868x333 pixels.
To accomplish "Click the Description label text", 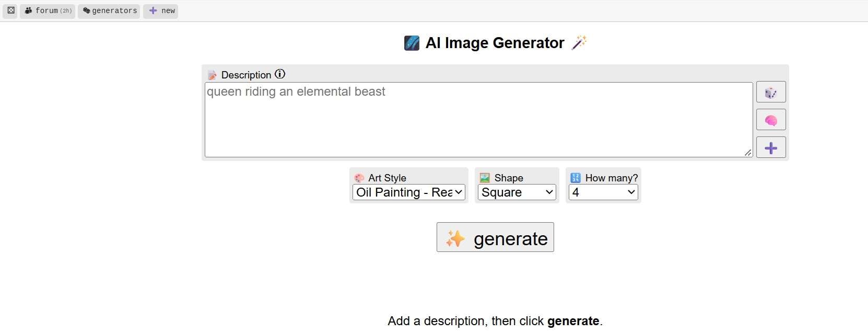I will (246, 75).
